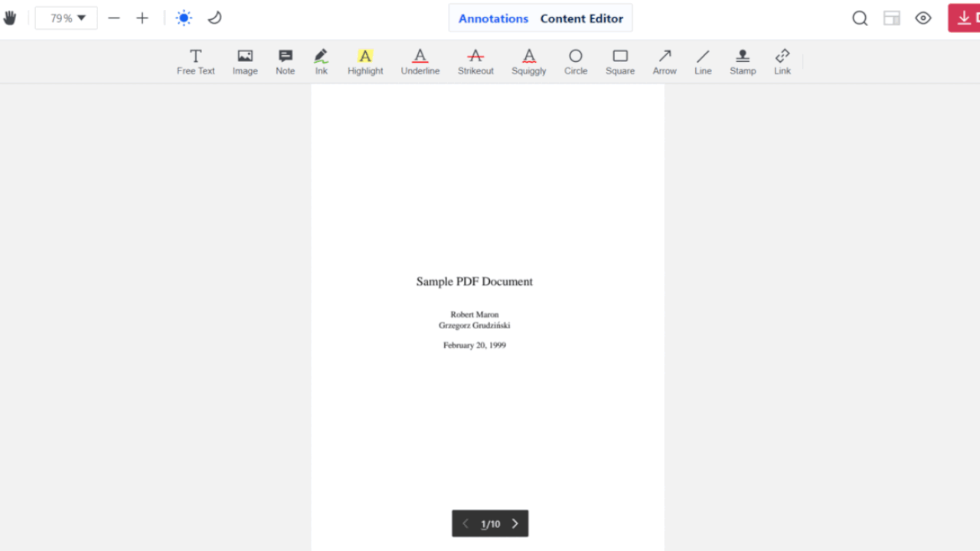The width and height of the screenshot is (980, 551).
Task: Select the Ink drawing tool
Action: click(322, 62)
